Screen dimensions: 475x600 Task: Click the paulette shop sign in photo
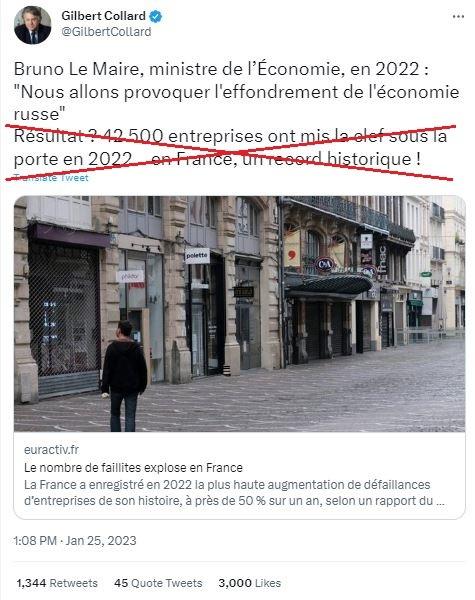pos(197,256)
